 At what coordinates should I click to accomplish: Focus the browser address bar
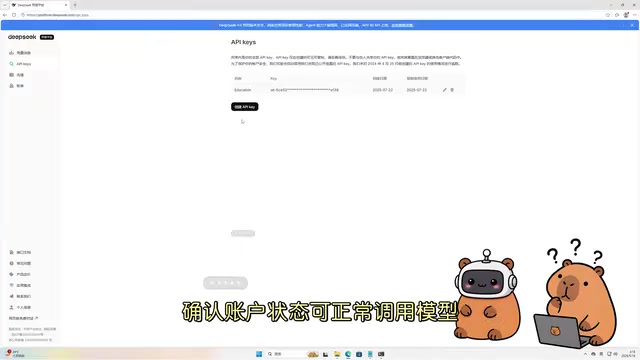point(310,15)
